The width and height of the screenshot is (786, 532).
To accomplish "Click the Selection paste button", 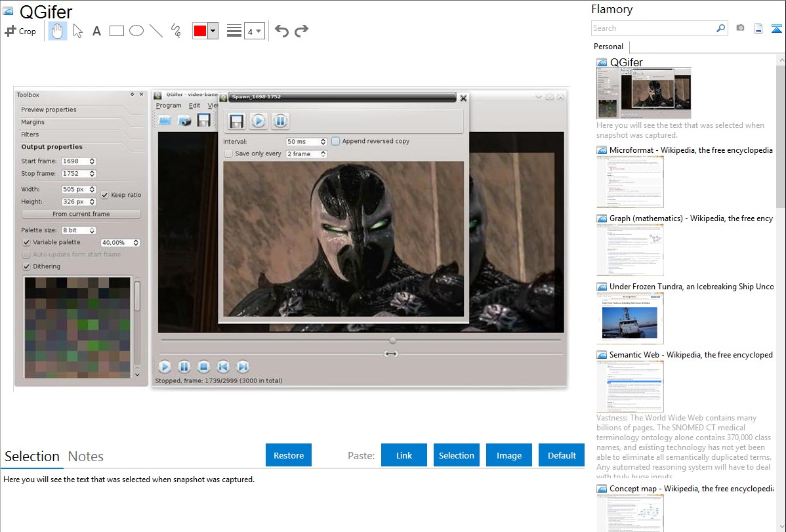I will pos(457,455).
